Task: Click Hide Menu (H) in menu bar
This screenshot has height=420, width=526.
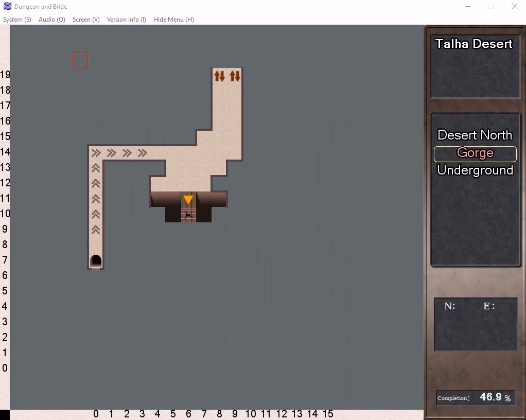Action: (173, 20)
